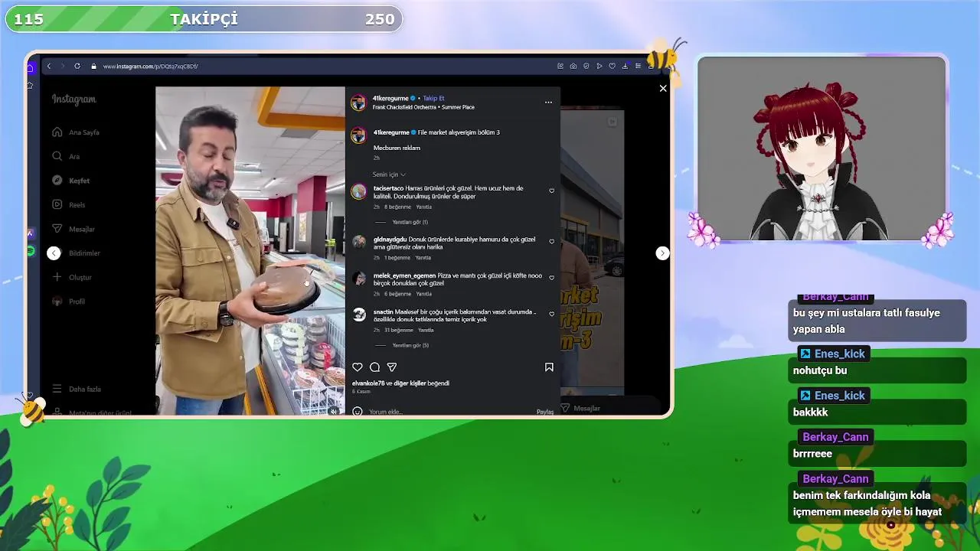Click the snapshot camera icon in browser toolbar
Viewport: 980px width, 551px height.
(573, 67)
